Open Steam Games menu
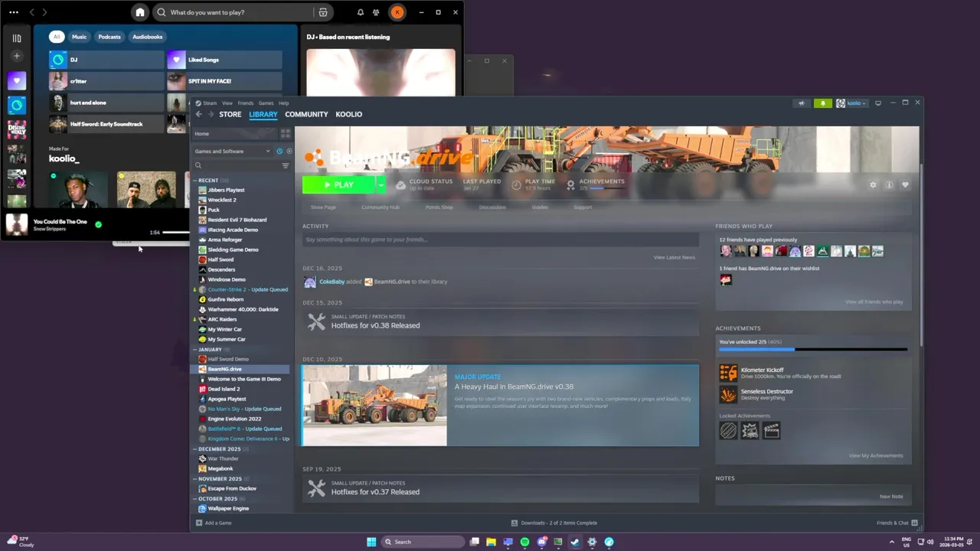980x551 pixels. pyautogui.click(x=266, y=103)
